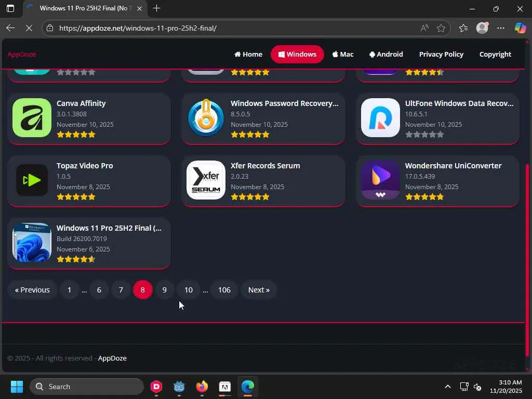Open the Privacy Policy page
The image size is (532, 399).
(441, 54)
